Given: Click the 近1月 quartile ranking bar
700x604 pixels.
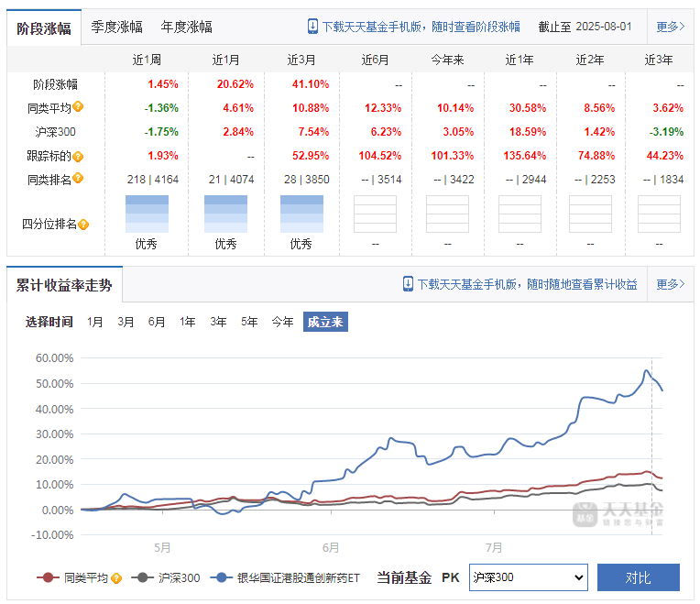Looking at the screenshot, I should [226, 214].
